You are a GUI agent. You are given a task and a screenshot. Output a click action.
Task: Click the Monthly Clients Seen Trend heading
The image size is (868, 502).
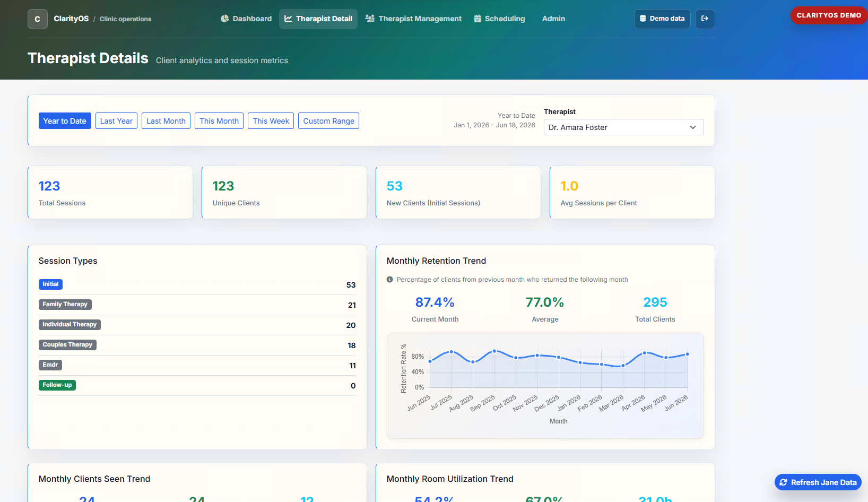[94, 479]
